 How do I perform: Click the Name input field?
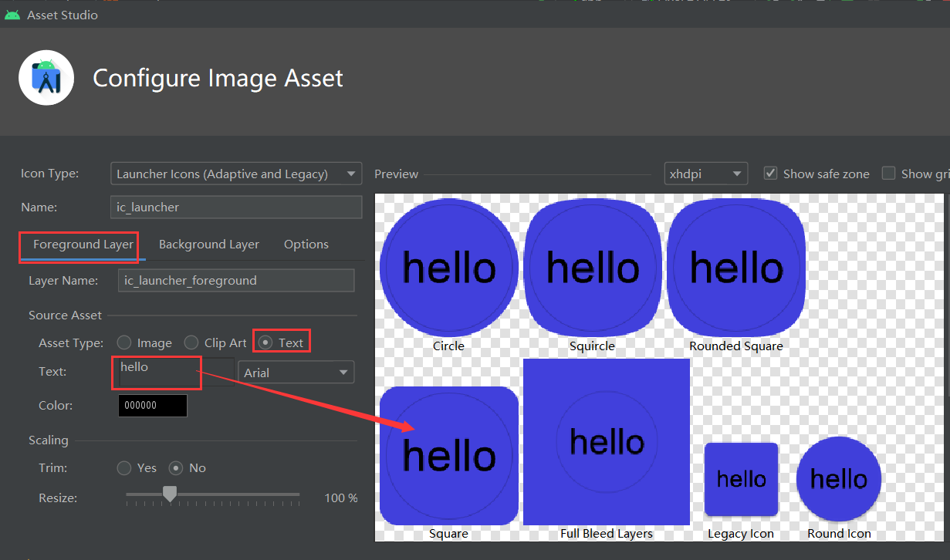[236, 207]
